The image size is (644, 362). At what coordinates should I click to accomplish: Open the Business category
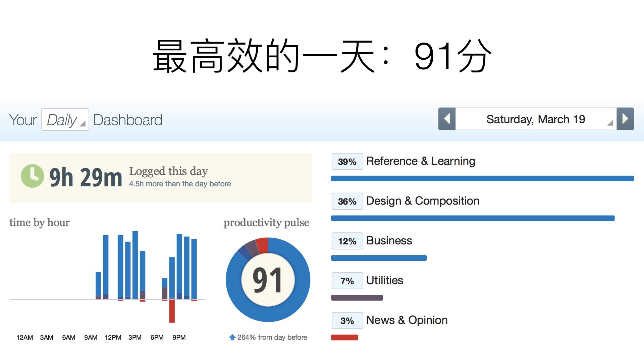pyautogui.click(x=389, y=241)
